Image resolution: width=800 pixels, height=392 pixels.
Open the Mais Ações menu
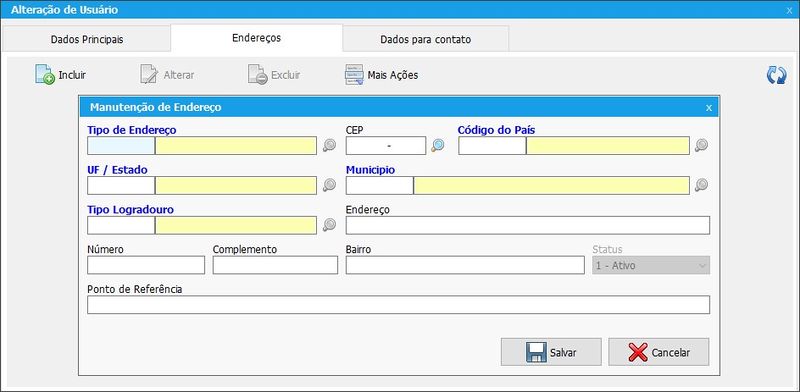point(382,75)
